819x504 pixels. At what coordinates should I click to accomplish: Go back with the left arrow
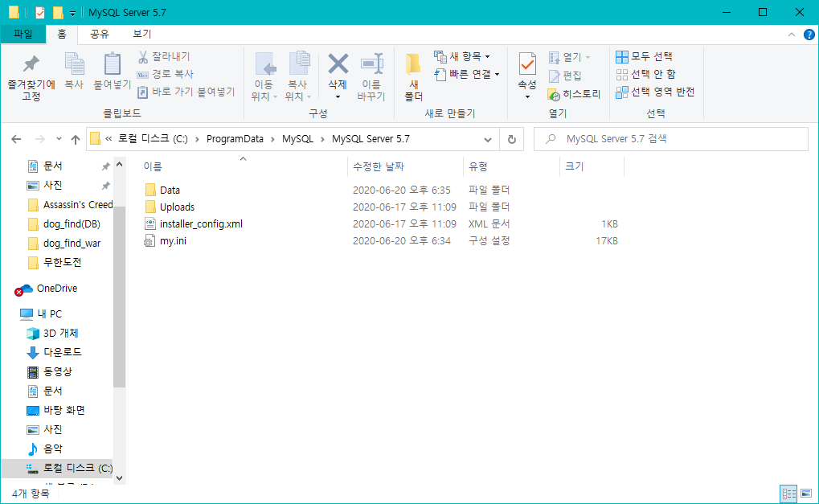(x=16, y=139)
